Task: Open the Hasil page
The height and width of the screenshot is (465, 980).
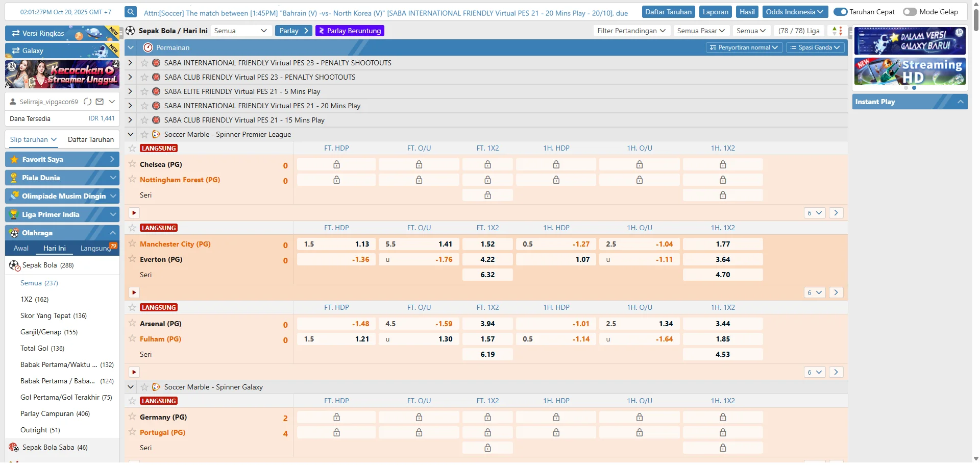Action: (x=747, y=11)
